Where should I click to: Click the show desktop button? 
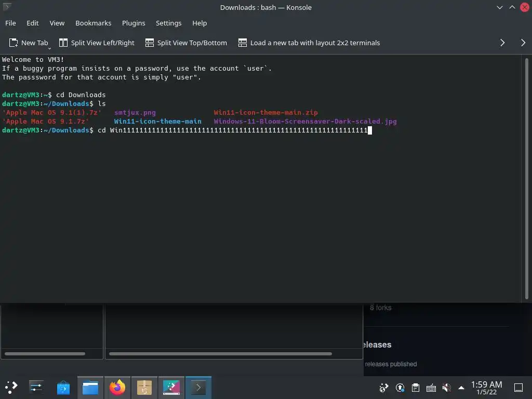(x=518, y=388)
